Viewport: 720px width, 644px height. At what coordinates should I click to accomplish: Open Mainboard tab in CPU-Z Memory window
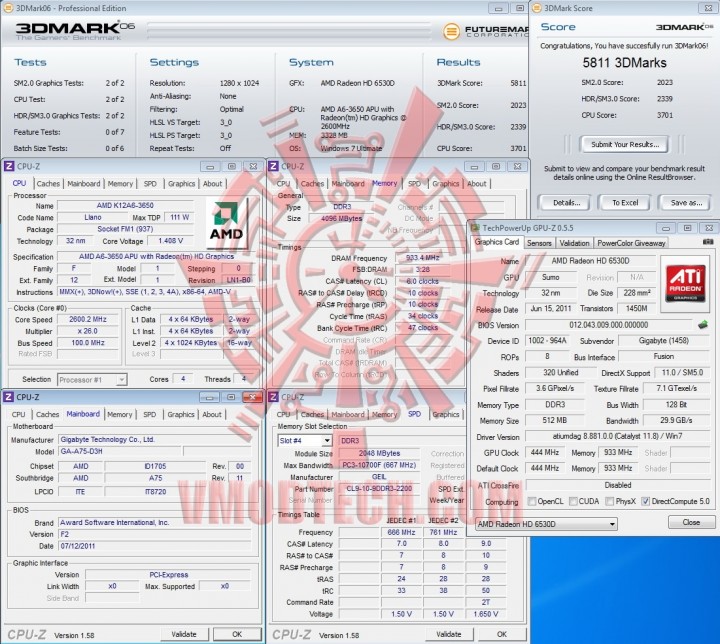coord(348,184)
